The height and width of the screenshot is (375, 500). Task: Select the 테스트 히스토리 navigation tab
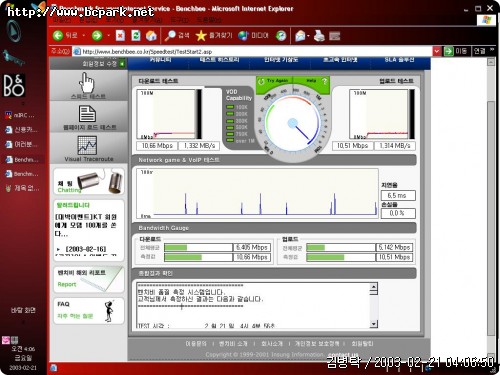[219, 60]
